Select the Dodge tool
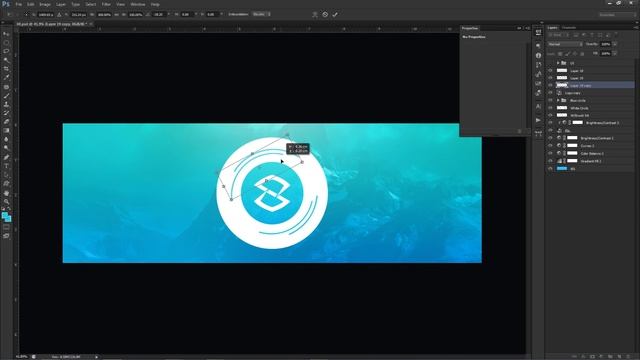Image resolution: width=640 pixels, height=360 pixels. pos(6,148)
